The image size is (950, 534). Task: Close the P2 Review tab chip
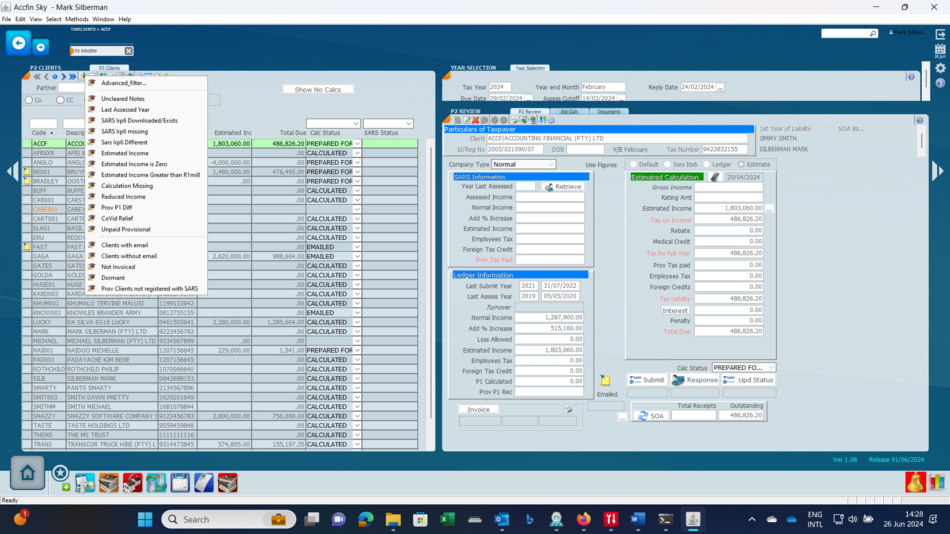coord(128,51)
